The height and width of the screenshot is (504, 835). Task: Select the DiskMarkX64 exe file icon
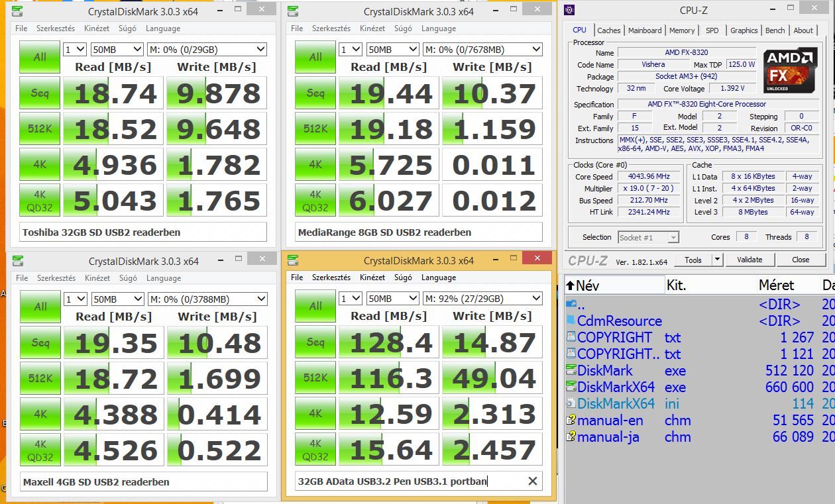click(x=571, y=387)
